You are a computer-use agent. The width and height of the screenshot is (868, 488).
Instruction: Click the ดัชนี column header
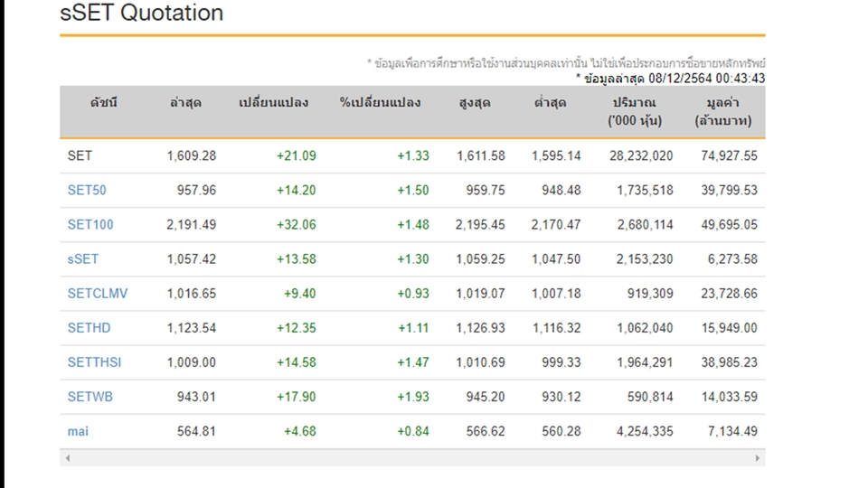tap(103, 103)
